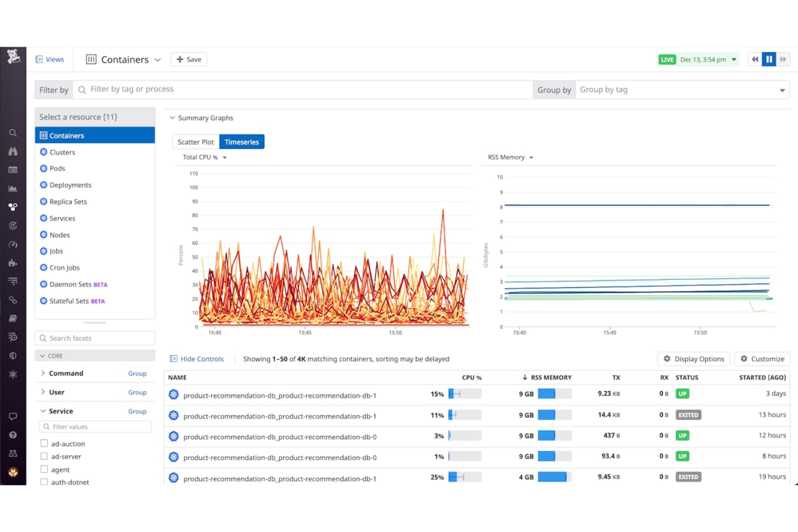Viewport: 798px width, 532px height.
Task: Click the gear icon on Display Options button
Action: coord(666,358)
